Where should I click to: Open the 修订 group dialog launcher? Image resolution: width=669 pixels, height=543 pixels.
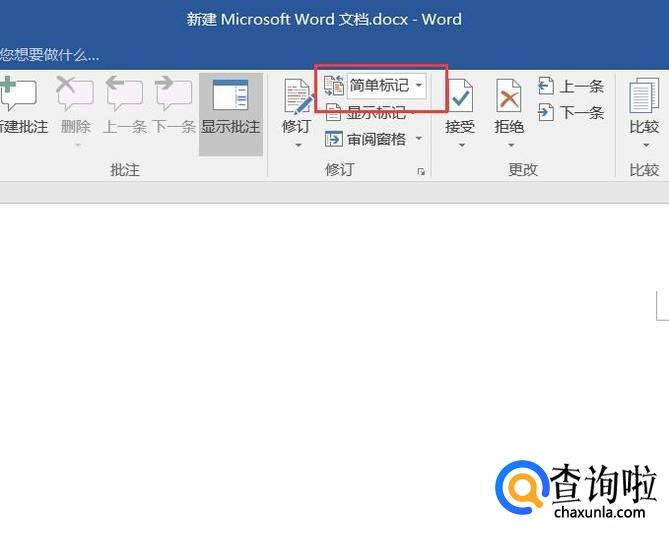pos(421,172)
